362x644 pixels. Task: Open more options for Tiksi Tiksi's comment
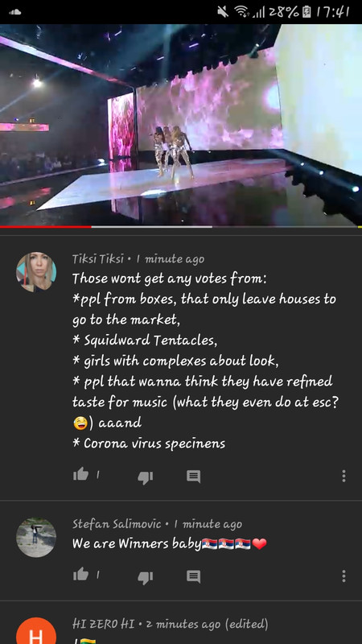tap(343, 476)
